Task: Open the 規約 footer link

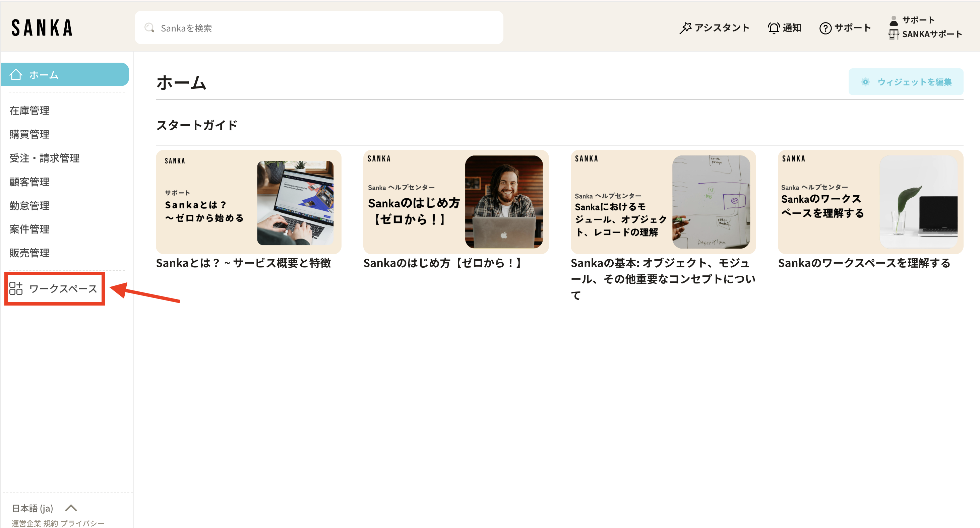Action: [x=51, y=523]
